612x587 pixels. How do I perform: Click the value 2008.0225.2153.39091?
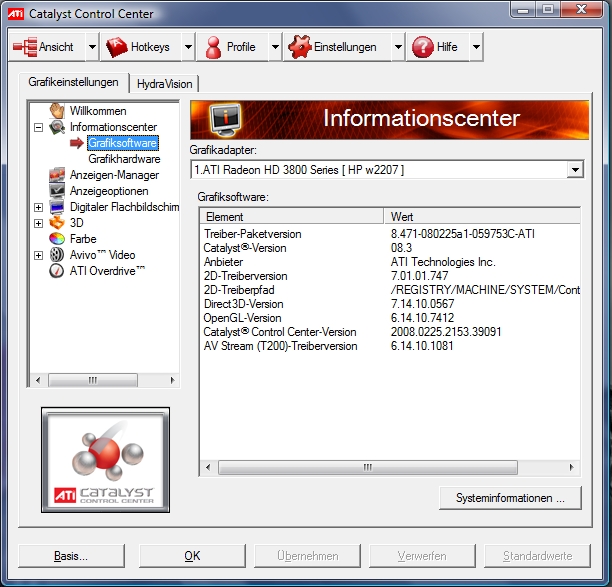(x=446, y=332)
